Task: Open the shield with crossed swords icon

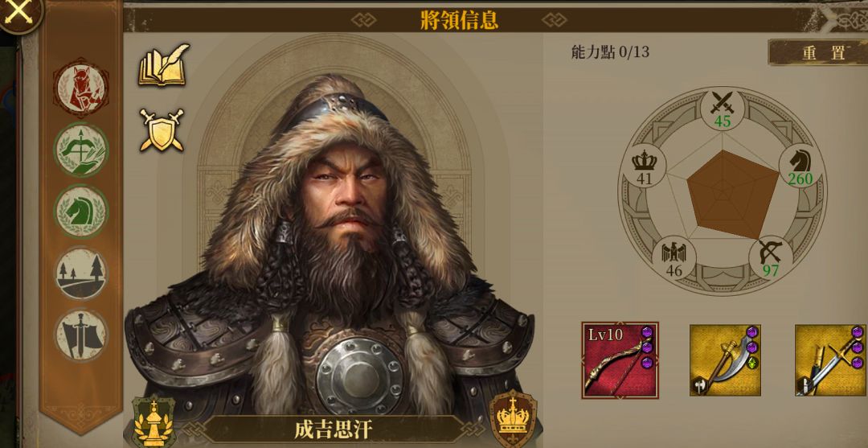Action: pos(161,130)
